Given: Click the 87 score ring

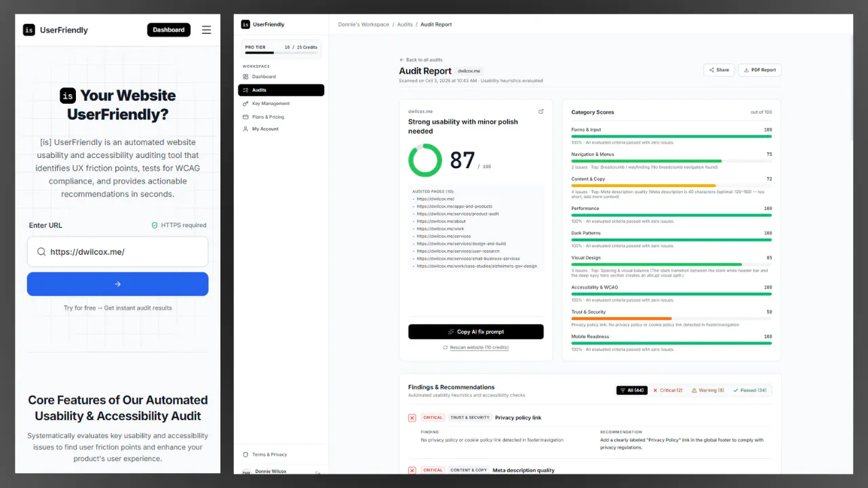Looking at the screenshot, I should [425, 161].
